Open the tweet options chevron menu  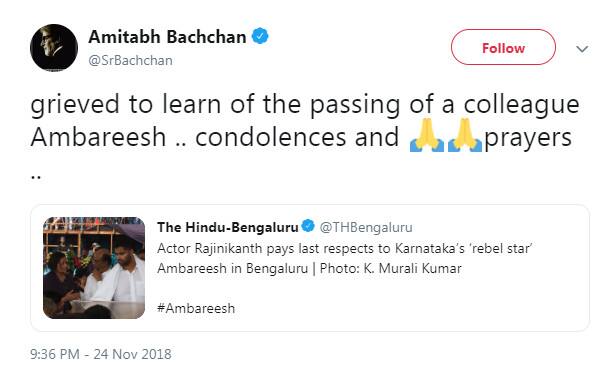[x=582, y=49]
